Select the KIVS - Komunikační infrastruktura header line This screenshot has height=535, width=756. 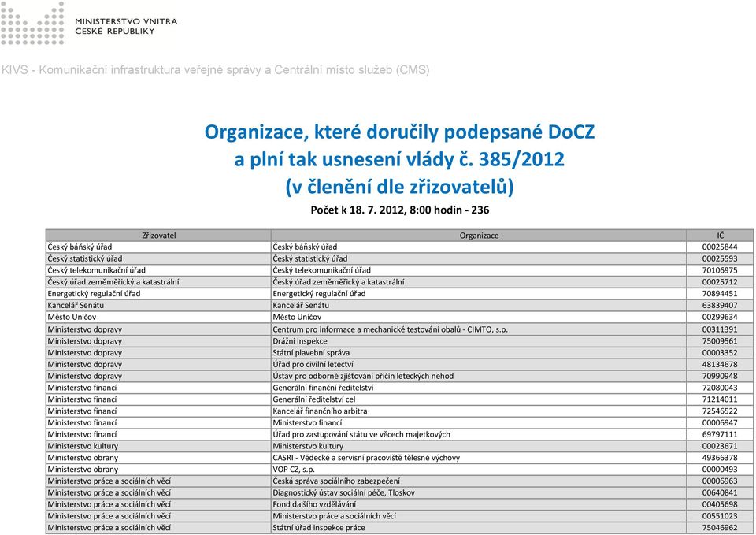tap(216, 70)
